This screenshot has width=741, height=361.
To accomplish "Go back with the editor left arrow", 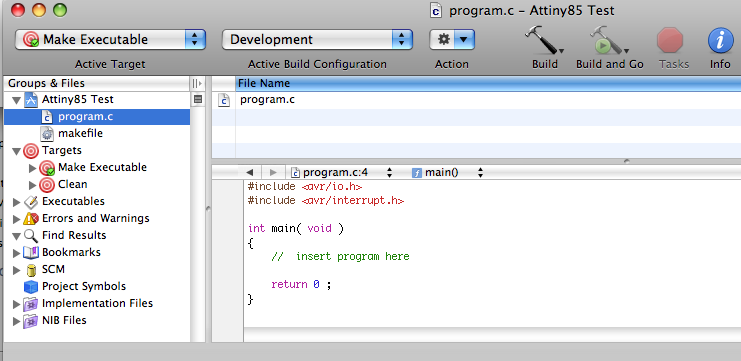I will (250, 172).
